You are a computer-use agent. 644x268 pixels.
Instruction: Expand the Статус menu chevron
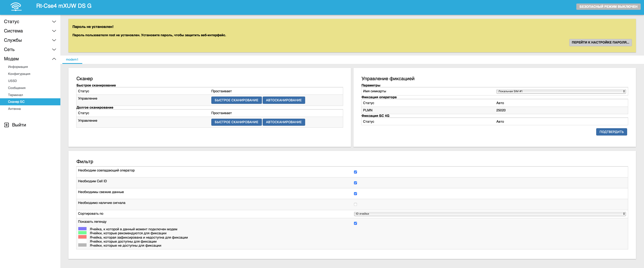pyautogui.click(x=54, y=22)
